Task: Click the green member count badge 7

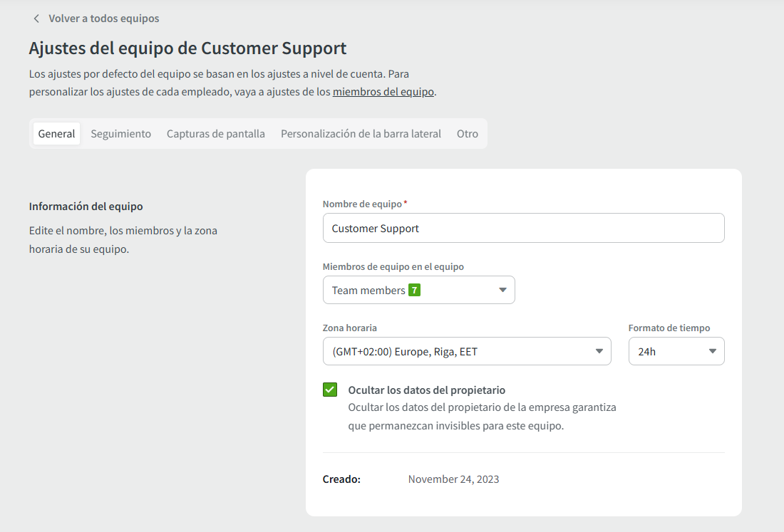Action: coord(414,291)
